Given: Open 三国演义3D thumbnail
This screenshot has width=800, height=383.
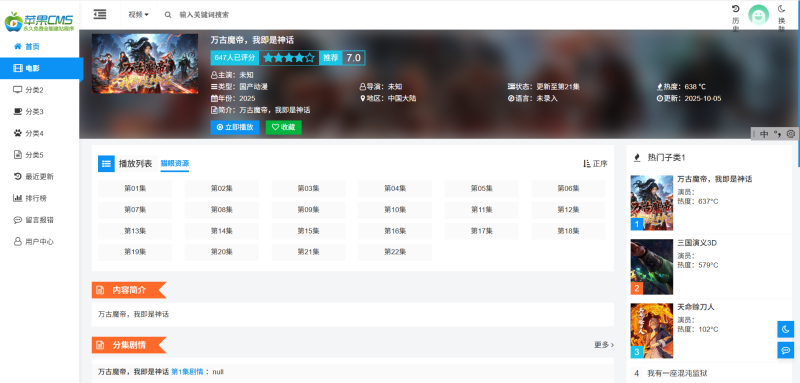Looking at the screenshot, I should coord(652,267).
